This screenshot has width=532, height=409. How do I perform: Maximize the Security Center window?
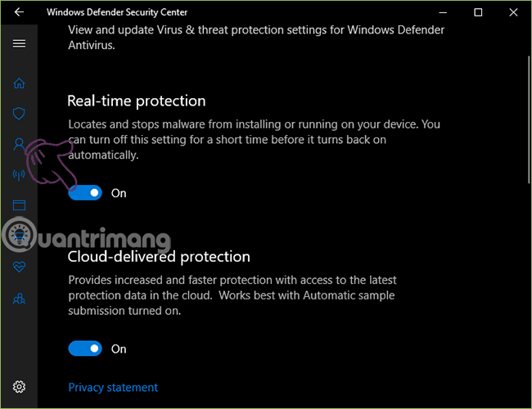point(479,12)
